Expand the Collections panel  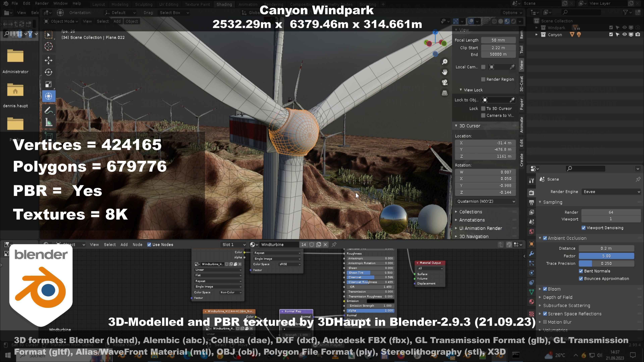470,212
